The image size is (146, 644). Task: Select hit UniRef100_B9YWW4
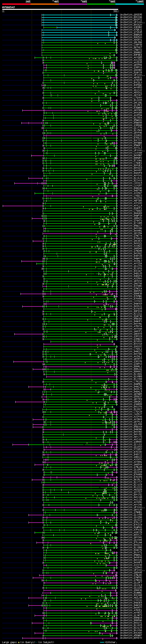point(131,143)
